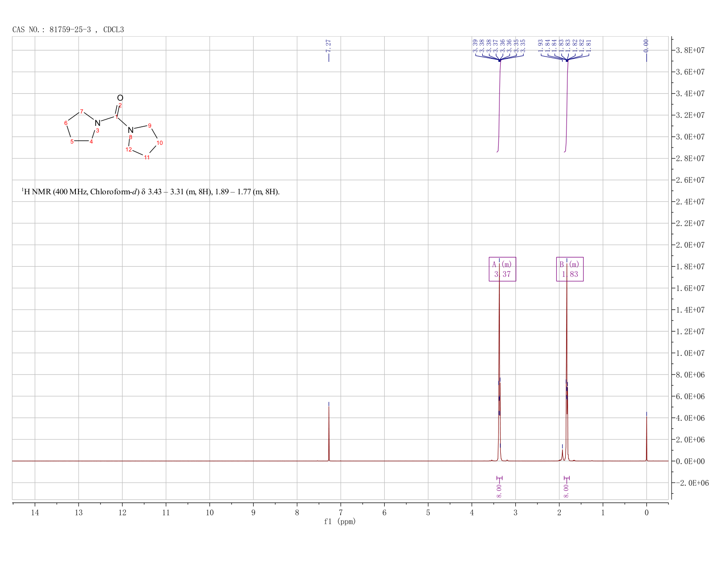
Task: Click y-axis label 3.8E+07
Action: [690, 50]
